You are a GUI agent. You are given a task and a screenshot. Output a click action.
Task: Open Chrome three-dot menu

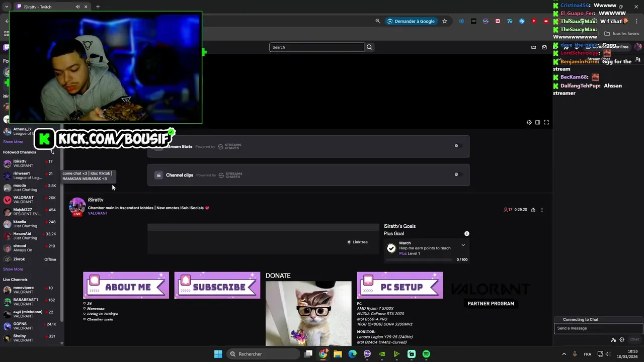click(635, 21)
